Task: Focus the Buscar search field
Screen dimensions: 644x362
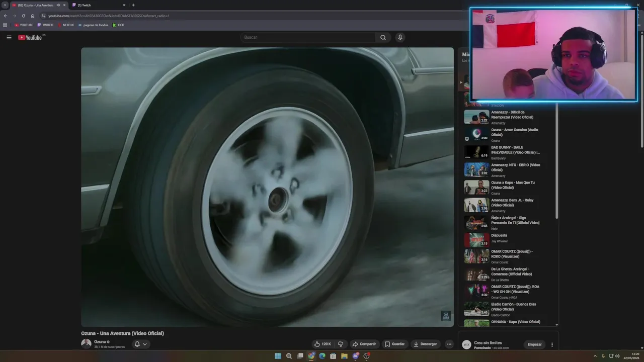Action: pos(308,37)
